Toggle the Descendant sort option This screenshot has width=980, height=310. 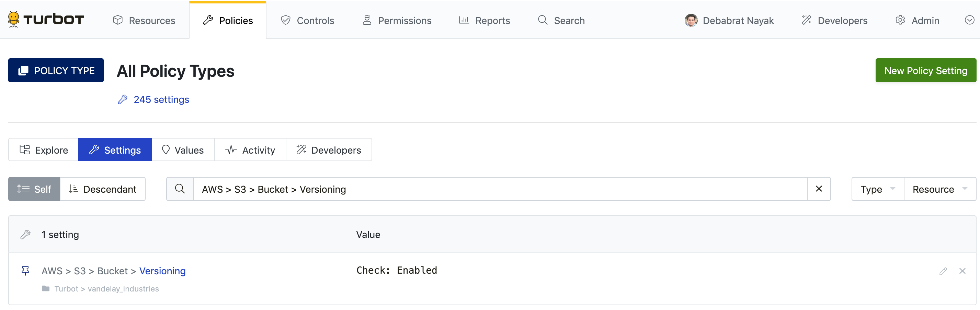(103, 189)
